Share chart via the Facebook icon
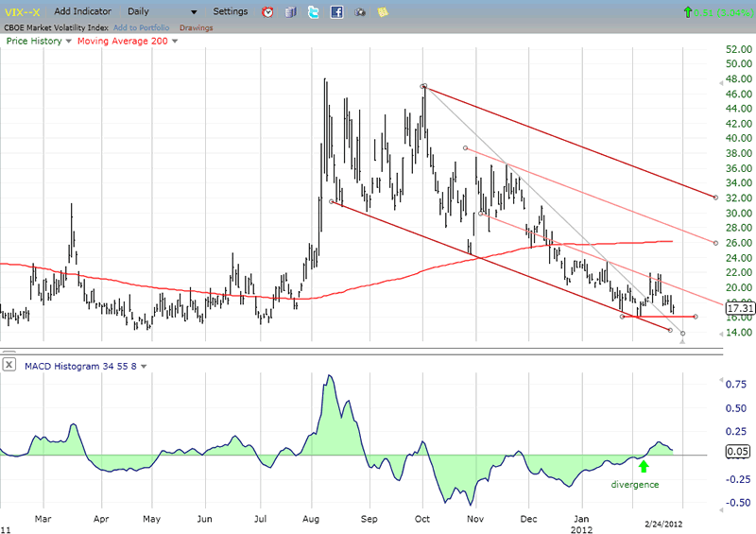 tap(336, 12)
